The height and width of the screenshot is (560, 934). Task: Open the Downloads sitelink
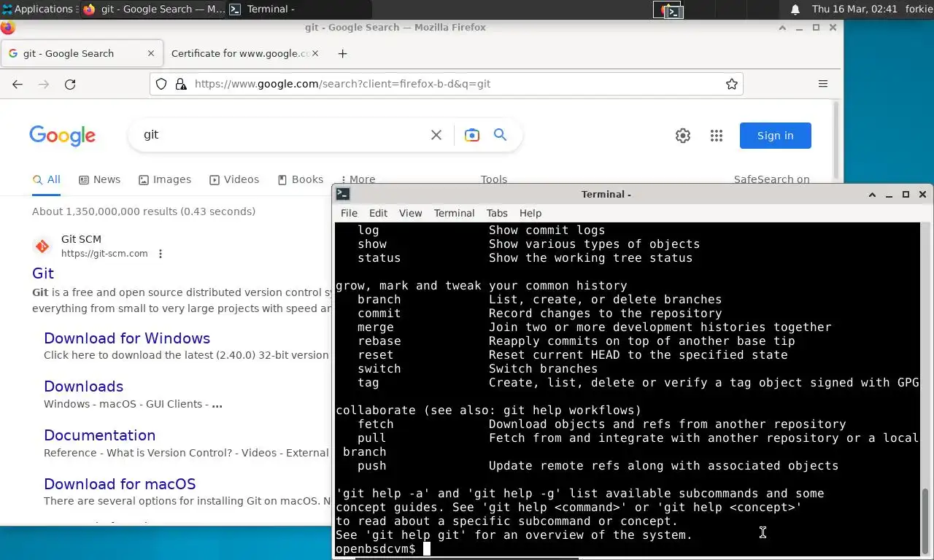(x=84, y=386)
